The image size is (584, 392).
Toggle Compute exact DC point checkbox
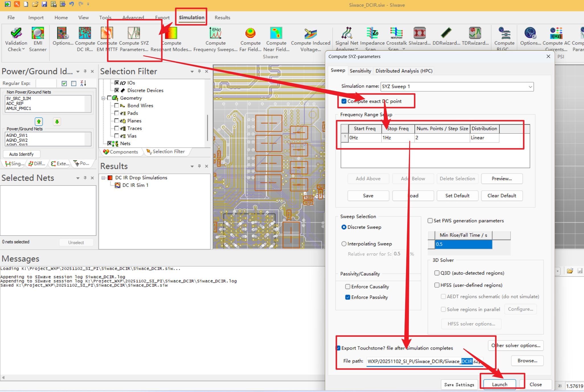point(344,101)
